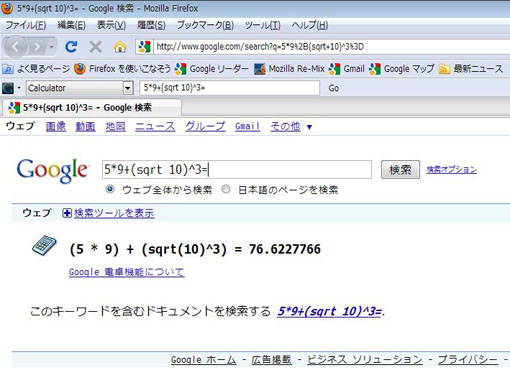This screenshot has height=370, width=510.
Task: Open the Firefox を使いこなそう bookmark
Action: click(122, 69)
